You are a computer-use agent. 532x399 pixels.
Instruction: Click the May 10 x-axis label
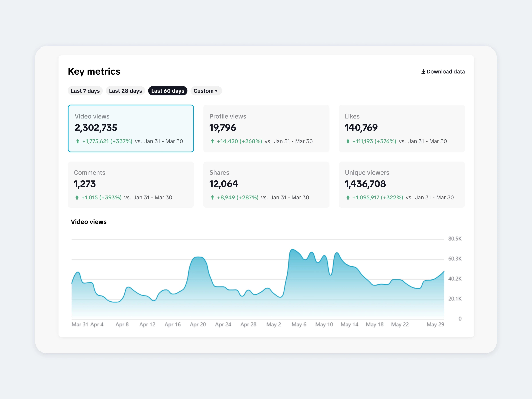point(324,325)
